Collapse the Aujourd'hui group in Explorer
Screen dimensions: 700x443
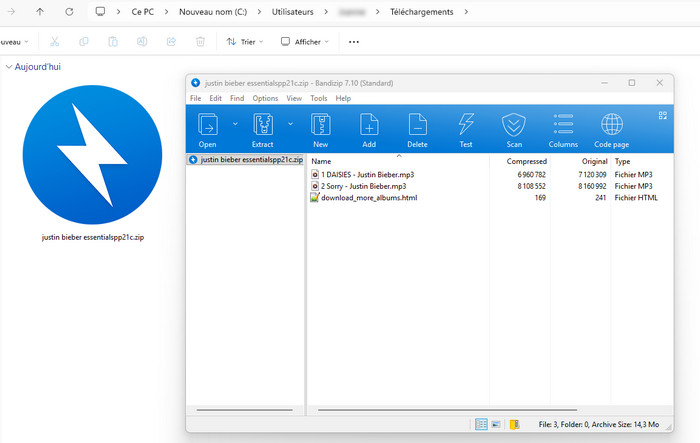(x=8, y=67)
